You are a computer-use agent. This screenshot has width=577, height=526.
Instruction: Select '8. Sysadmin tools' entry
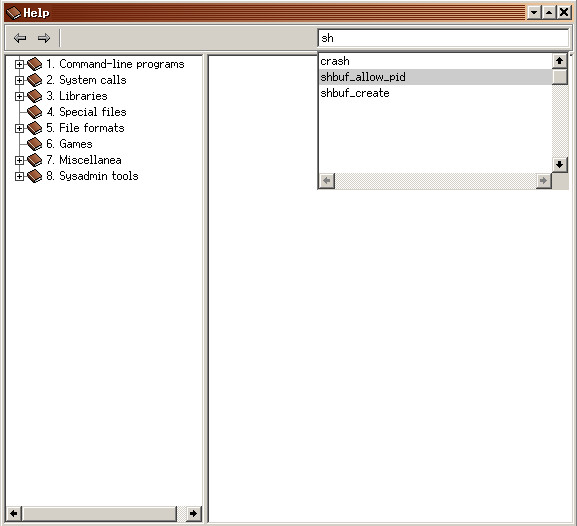point(92,176)
